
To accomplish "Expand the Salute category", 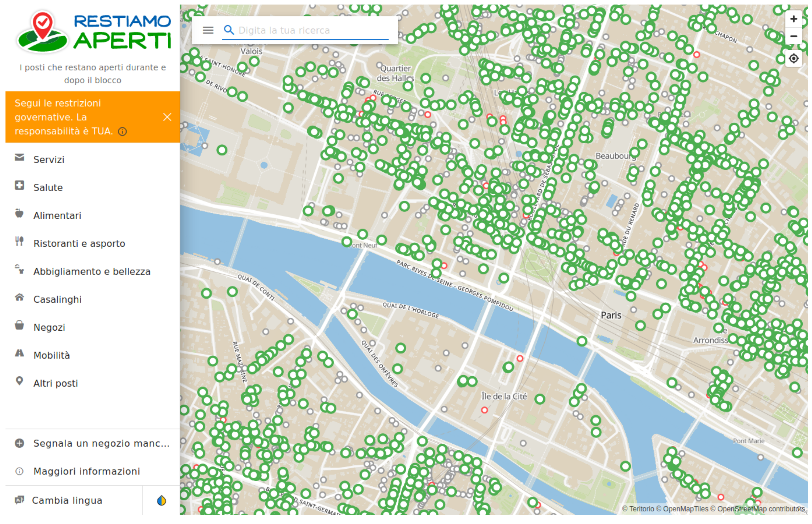I will (x=48, y=188).
